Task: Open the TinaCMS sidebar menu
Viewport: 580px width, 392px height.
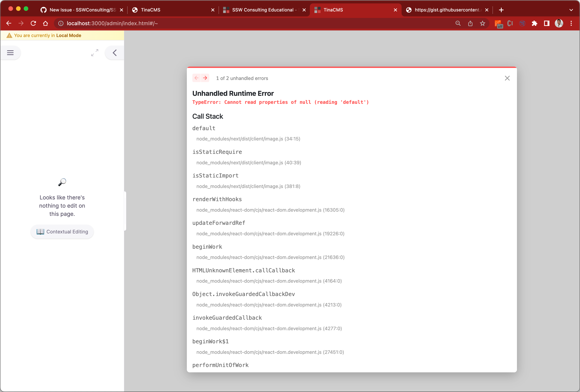Action: click(x=10, y=53)
